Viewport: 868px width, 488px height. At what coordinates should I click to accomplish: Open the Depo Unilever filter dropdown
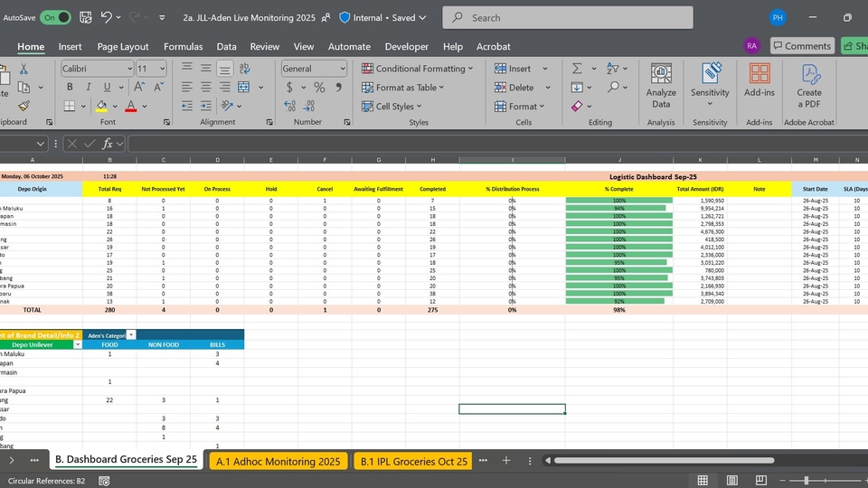click(x=77, y=344)
